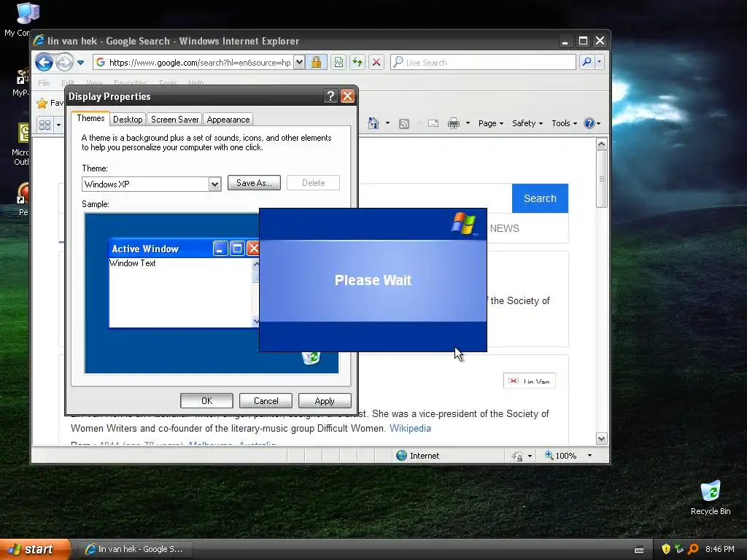747x560 pixels.
Task: Click Cancel in Display Properties
Action: (266, 401)
